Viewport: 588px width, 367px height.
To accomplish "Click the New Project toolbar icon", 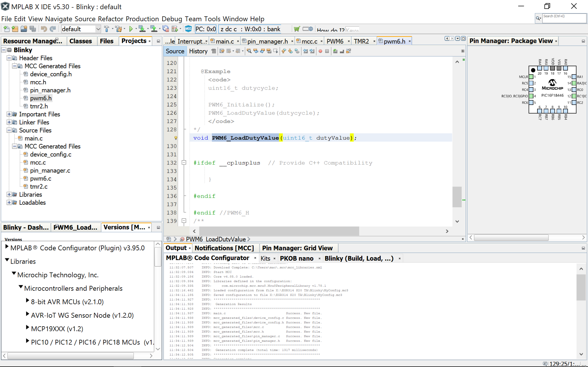I will pos(15,29).
